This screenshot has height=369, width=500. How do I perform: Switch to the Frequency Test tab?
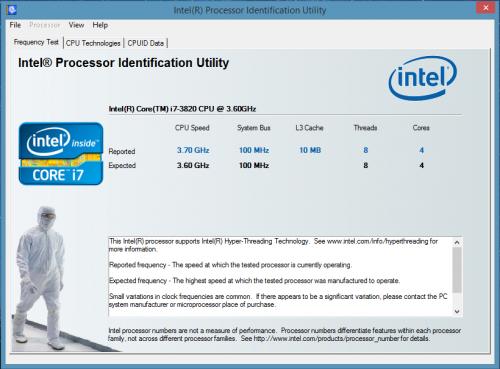tap(36, 42)
